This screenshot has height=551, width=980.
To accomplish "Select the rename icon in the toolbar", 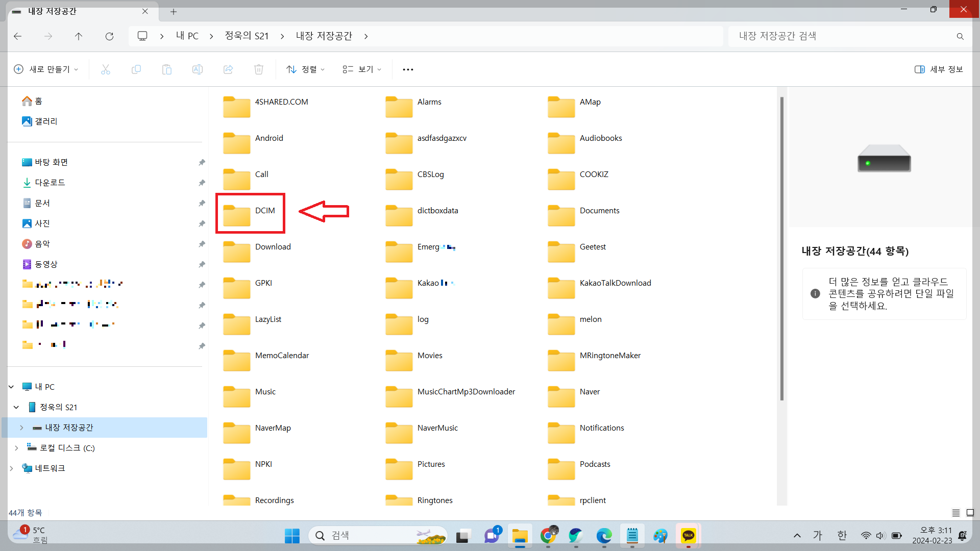I will coord(198,69).
